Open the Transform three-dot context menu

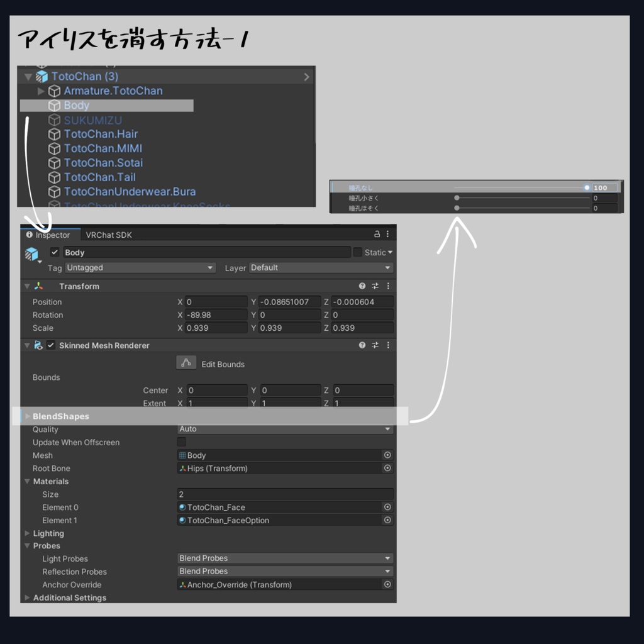(x=388, y=286)
